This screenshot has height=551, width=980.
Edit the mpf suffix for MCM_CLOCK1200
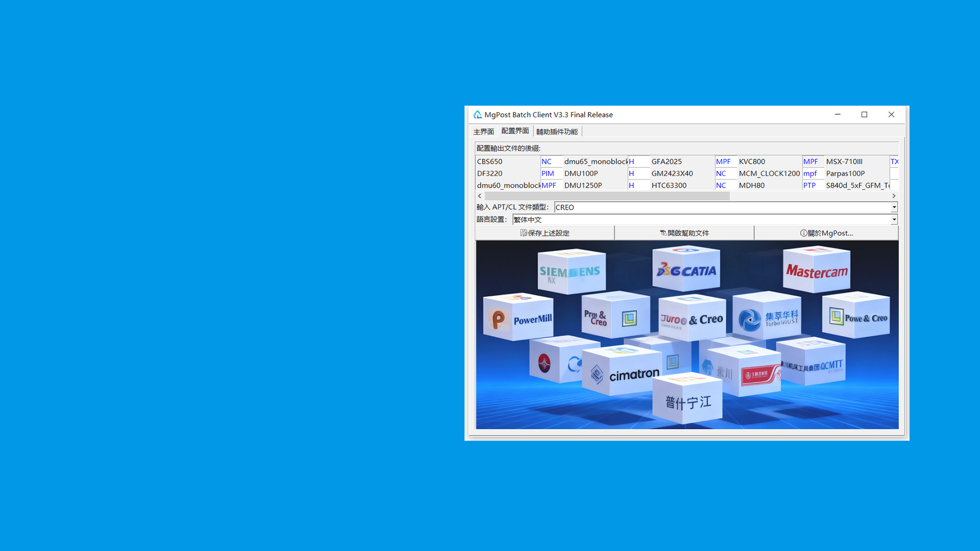point(813,173)
